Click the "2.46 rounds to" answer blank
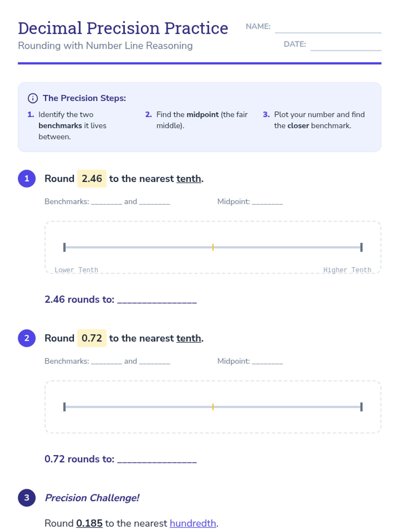The width and height of the screenshot is (399, 532). (x=157, y=300)
